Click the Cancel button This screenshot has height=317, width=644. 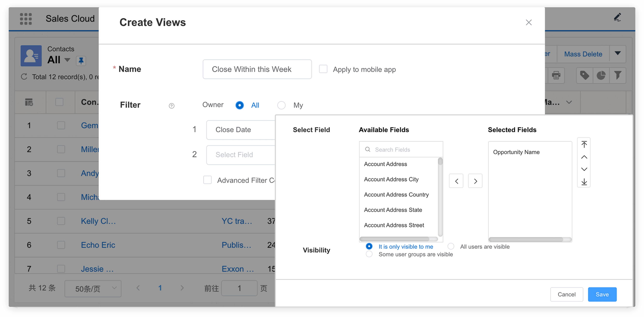pos(566,294)
